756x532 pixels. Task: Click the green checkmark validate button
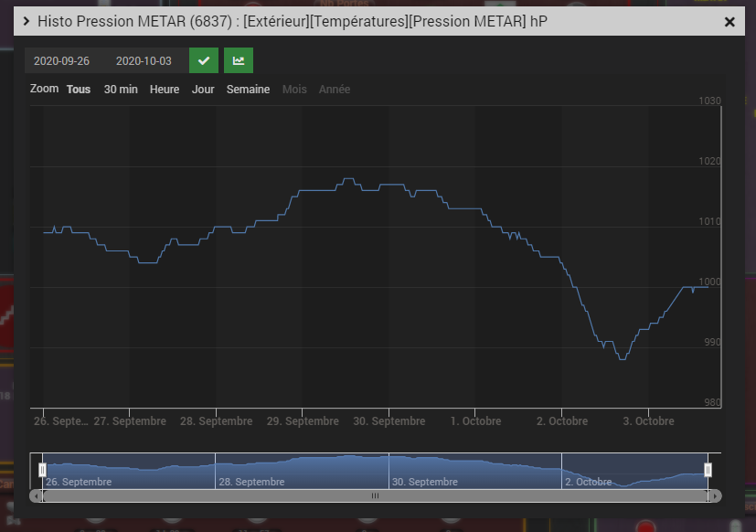coord(204,60)
